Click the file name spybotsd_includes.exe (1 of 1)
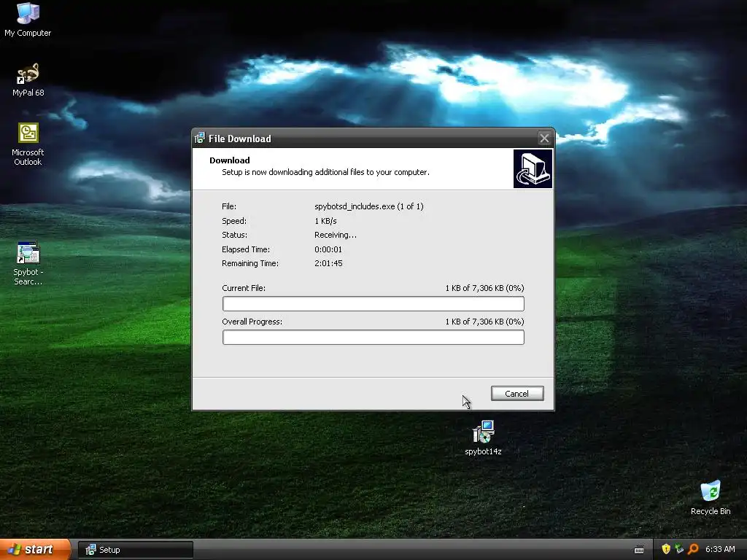Viewport: 747px width, 560px height. pos(368,206)
